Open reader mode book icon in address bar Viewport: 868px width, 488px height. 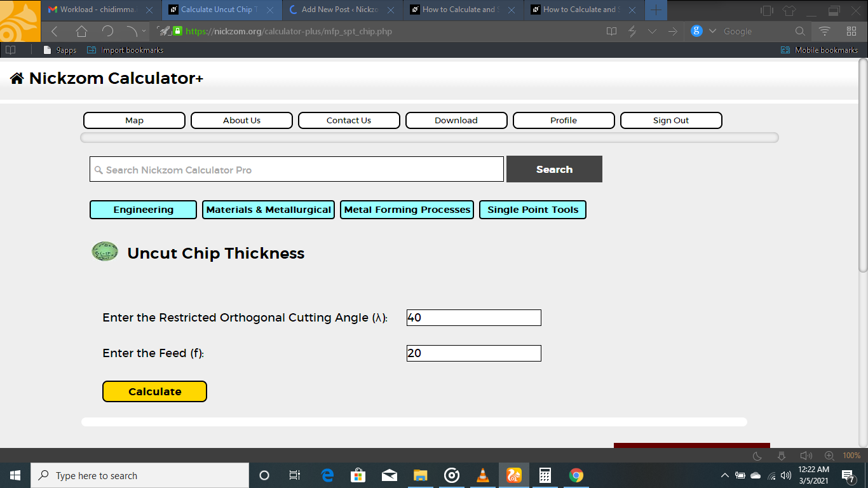(x=611, y=31)
